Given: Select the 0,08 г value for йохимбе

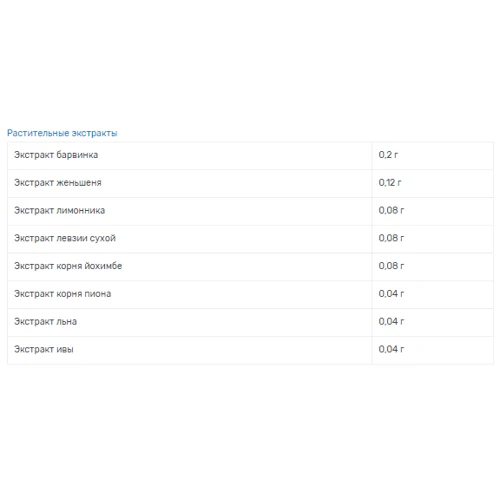Looking at the screenshot, I should (391, 266).
